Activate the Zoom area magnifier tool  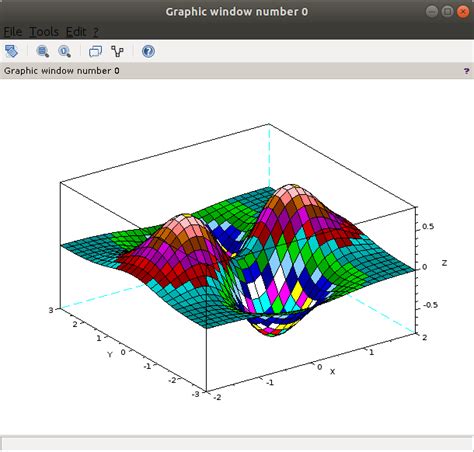43,51
